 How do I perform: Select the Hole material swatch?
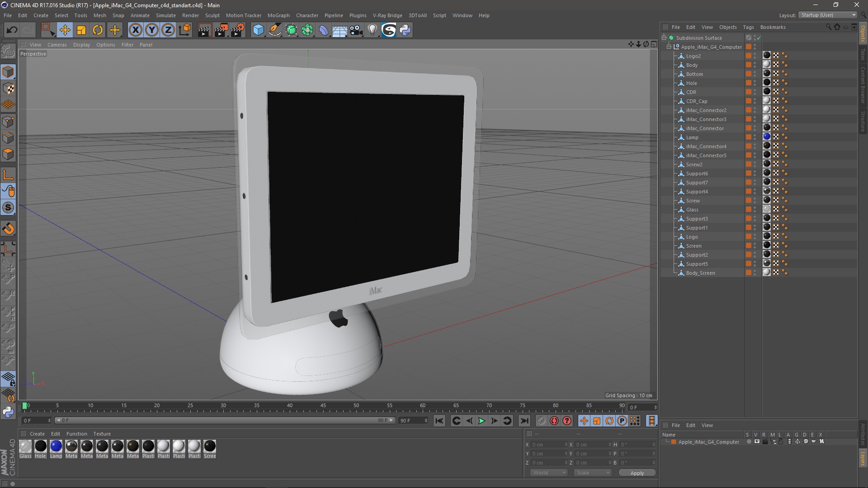(x=41, y=446)
